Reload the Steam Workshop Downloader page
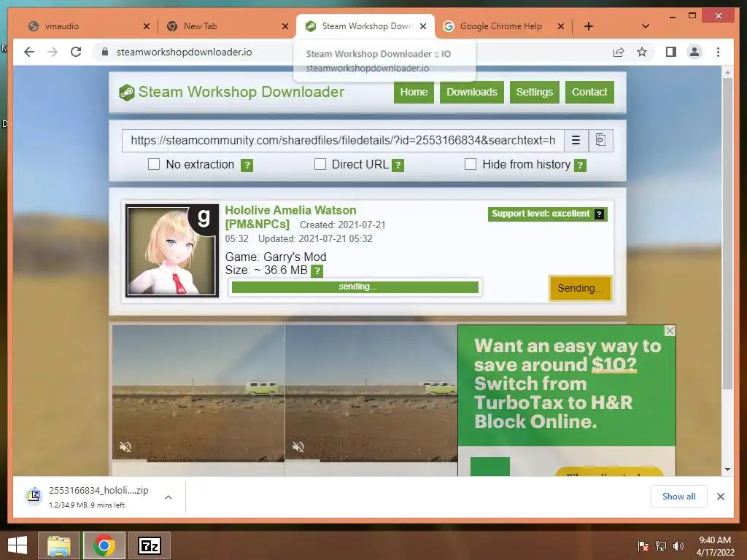This screenshot has width=747, height=560. [x=76, y=52]
